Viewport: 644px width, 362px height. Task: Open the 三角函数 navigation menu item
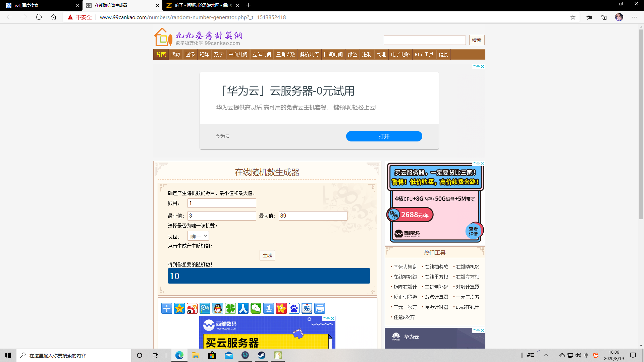click(x=286, y=54)
